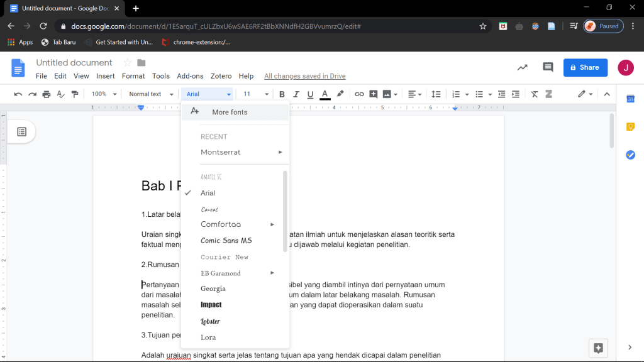The width and height of the screenshot is (644, 362).
Task: Open Google Keep in side panel
Action: pos(630,126)
